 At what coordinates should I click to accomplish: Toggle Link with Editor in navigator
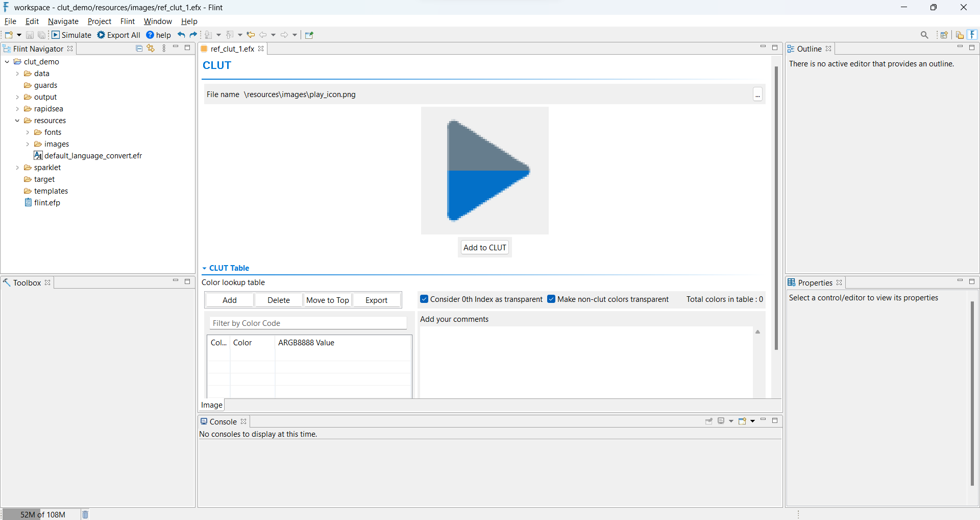click(x=151, y=49)
